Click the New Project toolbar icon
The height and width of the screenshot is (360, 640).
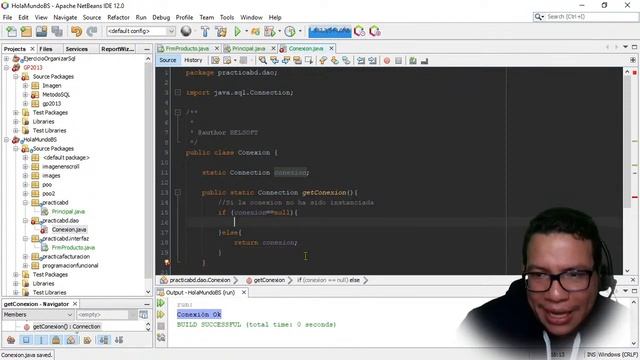pos(26,31)
